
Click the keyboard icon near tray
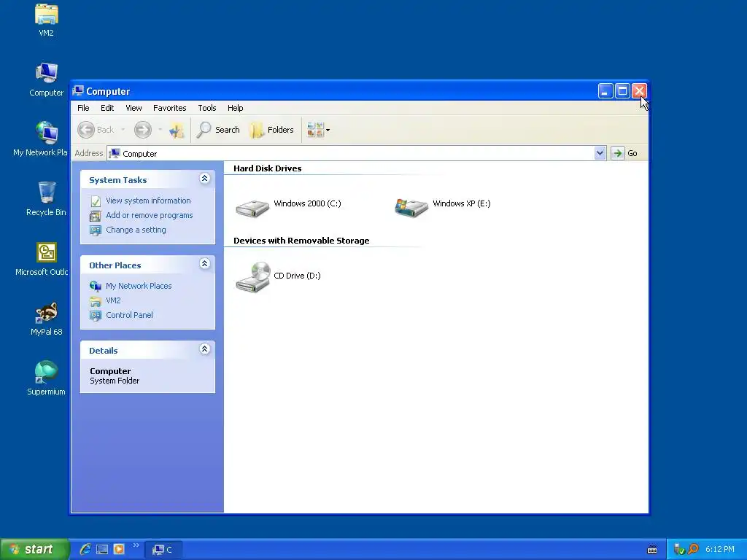tap(652, 550)
